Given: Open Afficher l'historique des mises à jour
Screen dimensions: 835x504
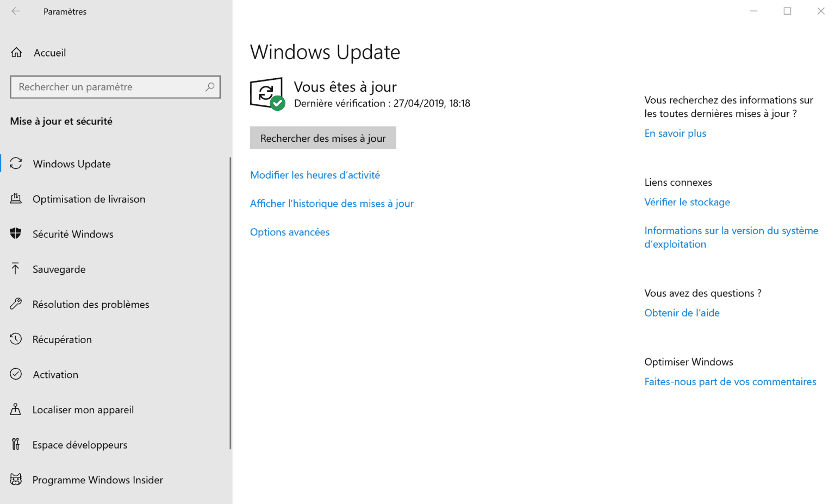Looking at the screenshot, I should click(332, 204).
